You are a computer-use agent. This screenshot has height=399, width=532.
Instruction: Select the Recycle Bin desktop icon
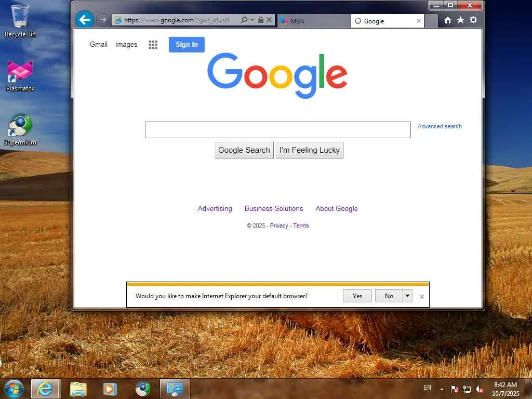[20, 21]
